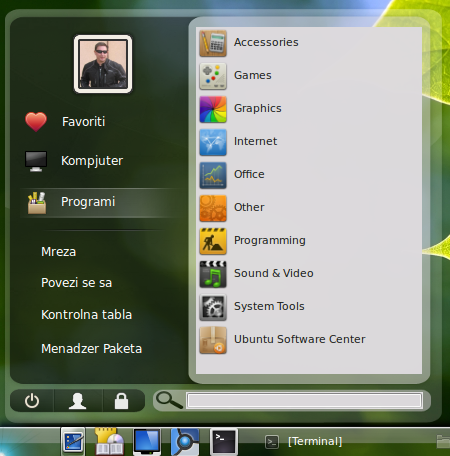This screenshot has width=450, height=456.
Task: Click the lock screen button
Action: 122,401
